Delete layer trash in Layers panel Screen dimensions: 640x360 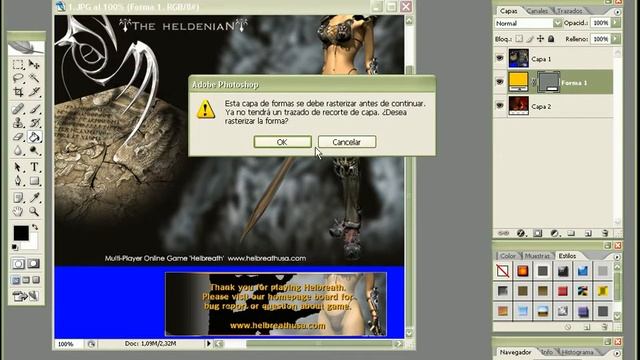605,233
